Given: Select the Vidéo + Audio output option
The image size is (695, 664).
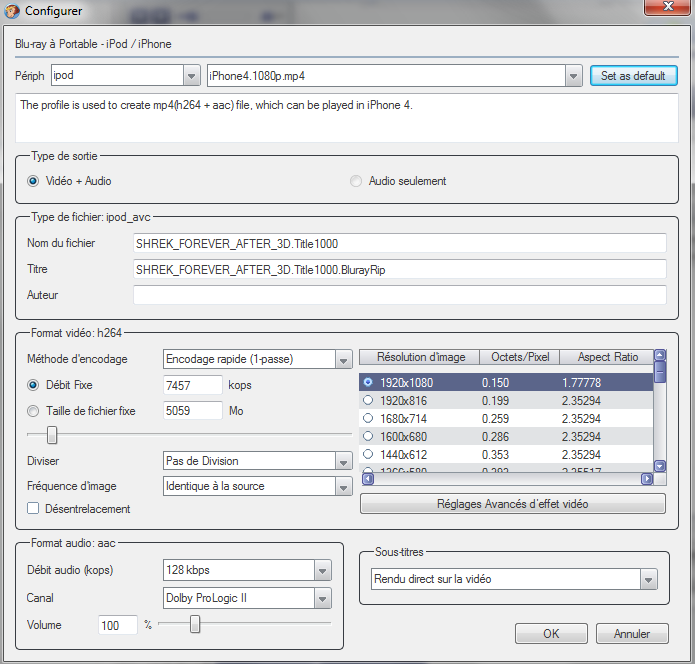Looking at the screenshot, I should pos(34,181).
